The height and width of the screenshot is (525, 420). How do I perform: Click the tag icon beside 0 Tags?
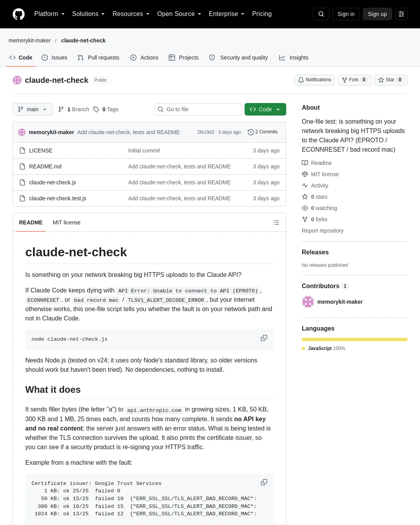point(96,109)
